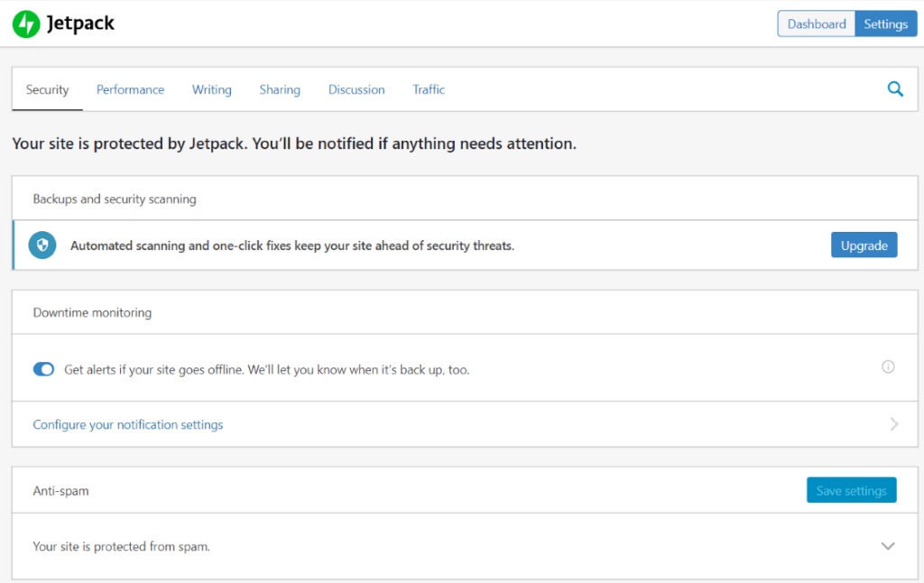Click the arrow on notification settings row
This screenshot has height=583, width=924.
893,424
